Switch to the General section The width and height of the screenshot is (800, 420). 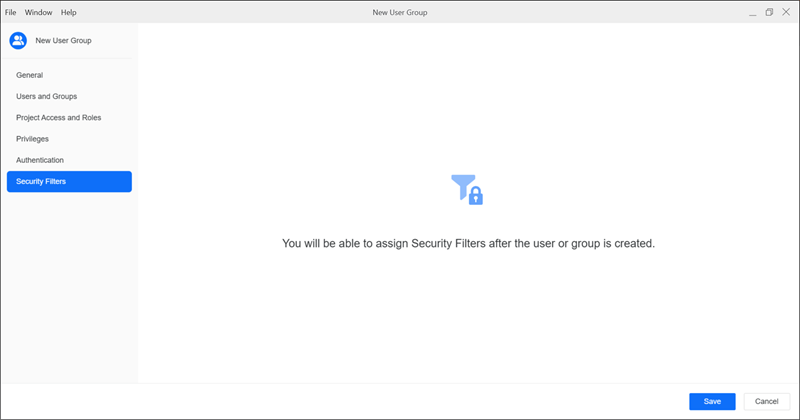(30, 75)
